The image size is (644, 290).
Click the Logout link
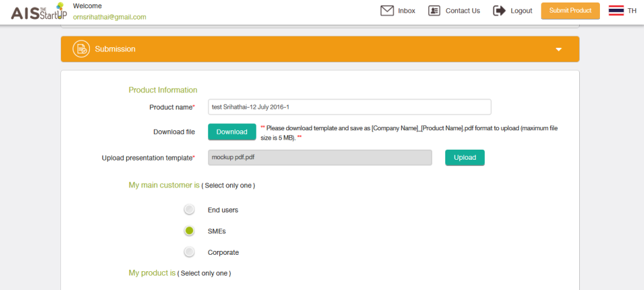click(x=521, y=11)
